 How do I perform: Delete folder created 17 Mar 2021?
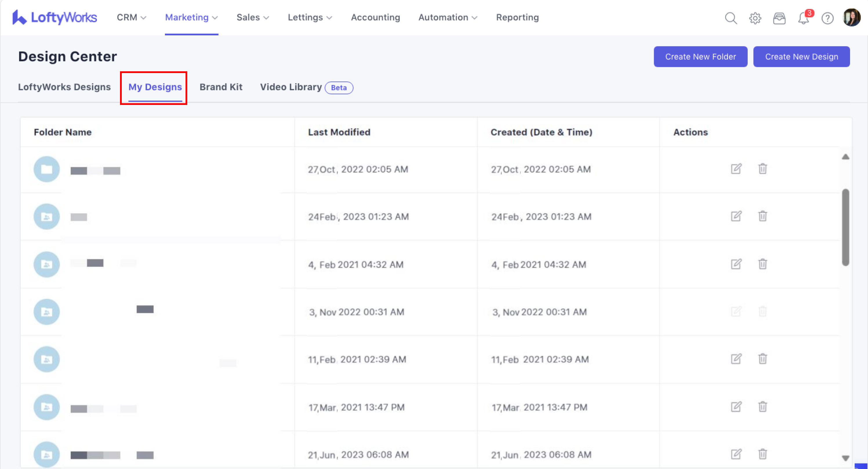(x=762, y=407)
